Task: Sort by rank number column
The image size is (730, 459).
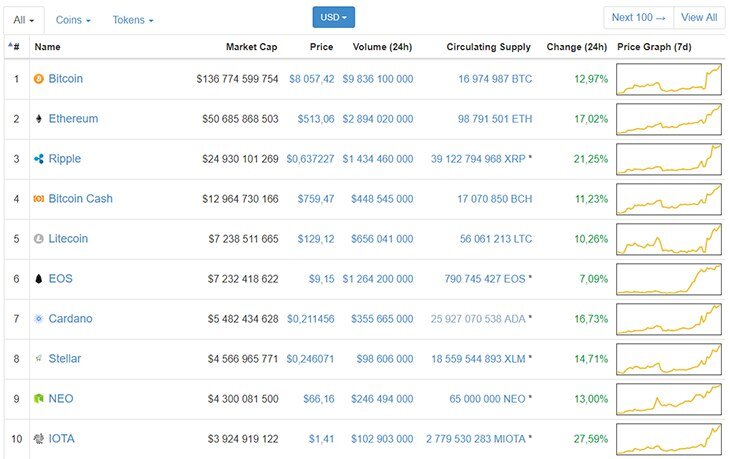Action: point(14,47)
